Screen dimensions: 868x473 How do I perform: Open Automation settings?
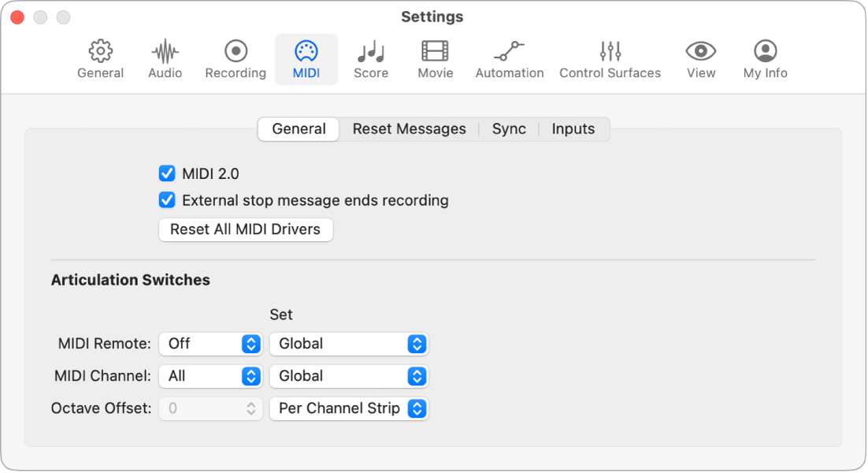tap(510, 58)
